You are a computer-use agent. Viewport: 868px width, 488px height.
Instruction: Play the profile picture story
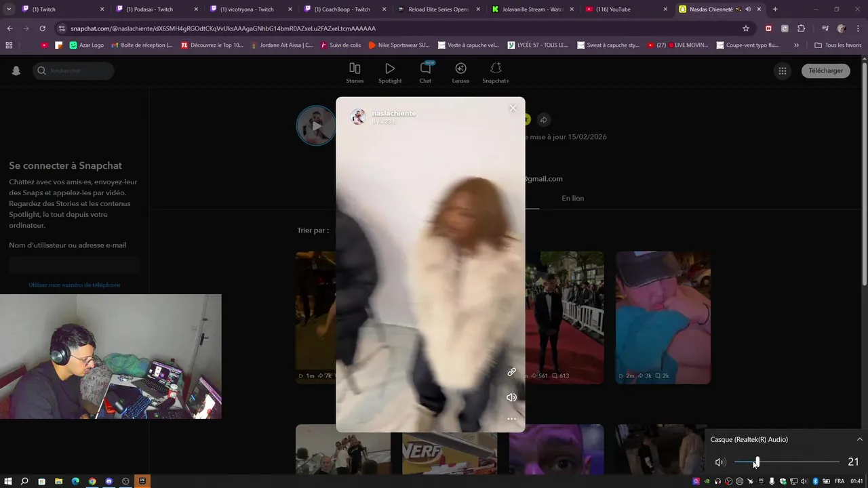click(316, 125)
